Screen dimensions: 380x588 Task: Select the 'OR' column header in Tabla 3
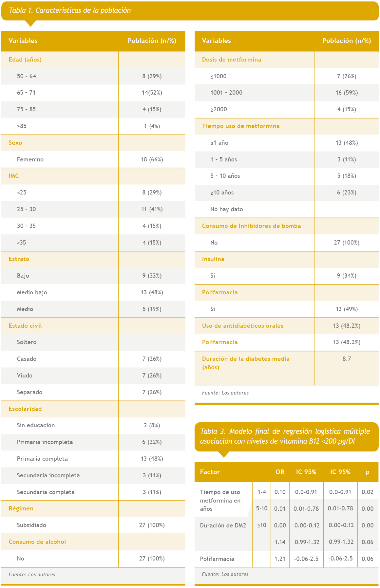[x=280, y=472]
